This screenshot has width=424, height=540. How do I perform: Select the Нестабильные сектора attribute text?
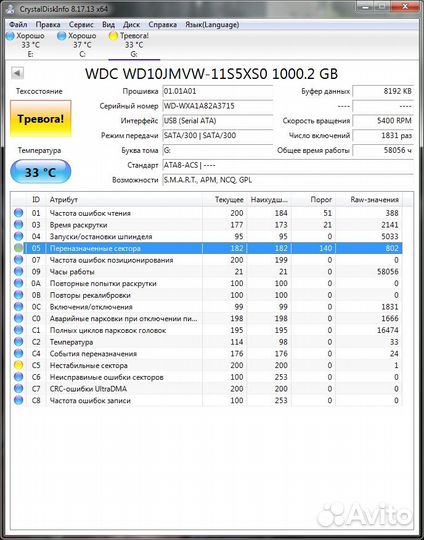point(89,365)
